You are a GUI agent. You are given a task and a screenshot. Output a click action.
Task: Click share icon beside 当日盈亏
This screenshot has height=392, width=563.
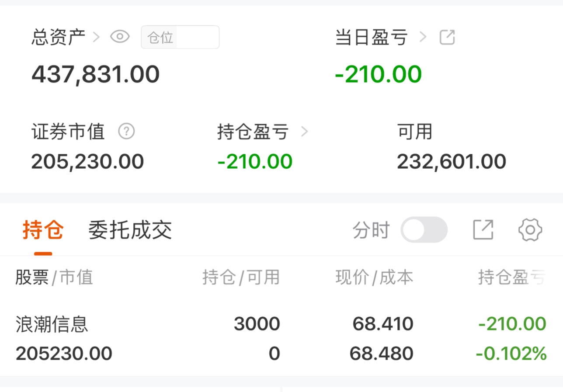(x=447, y=37)
